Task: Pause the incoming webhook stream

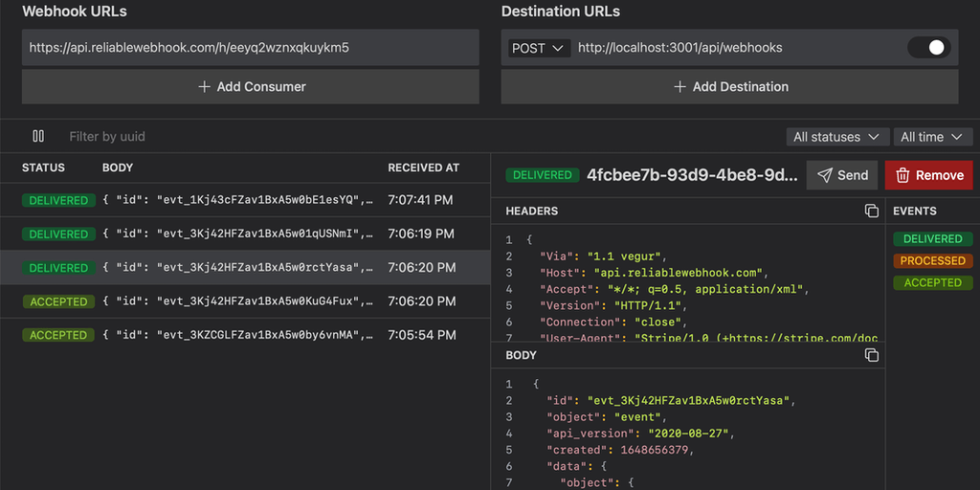Action: point(38,137)
